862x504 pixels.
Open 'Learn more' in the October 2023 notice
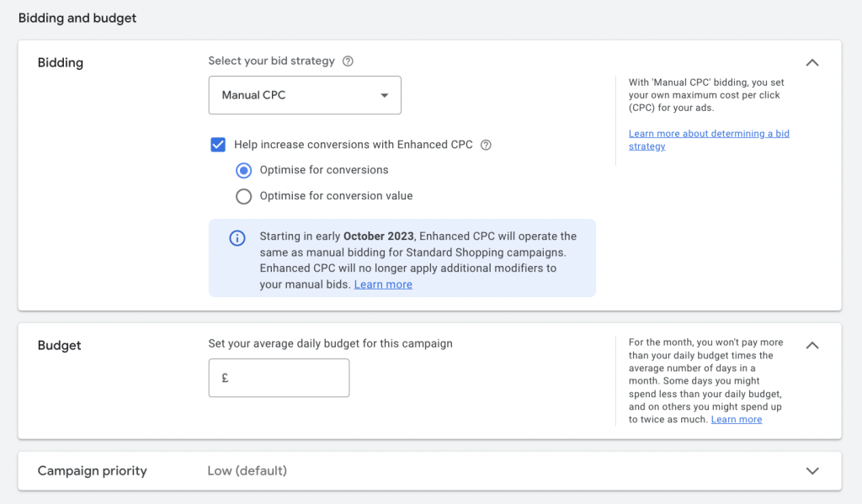[383, 284]
